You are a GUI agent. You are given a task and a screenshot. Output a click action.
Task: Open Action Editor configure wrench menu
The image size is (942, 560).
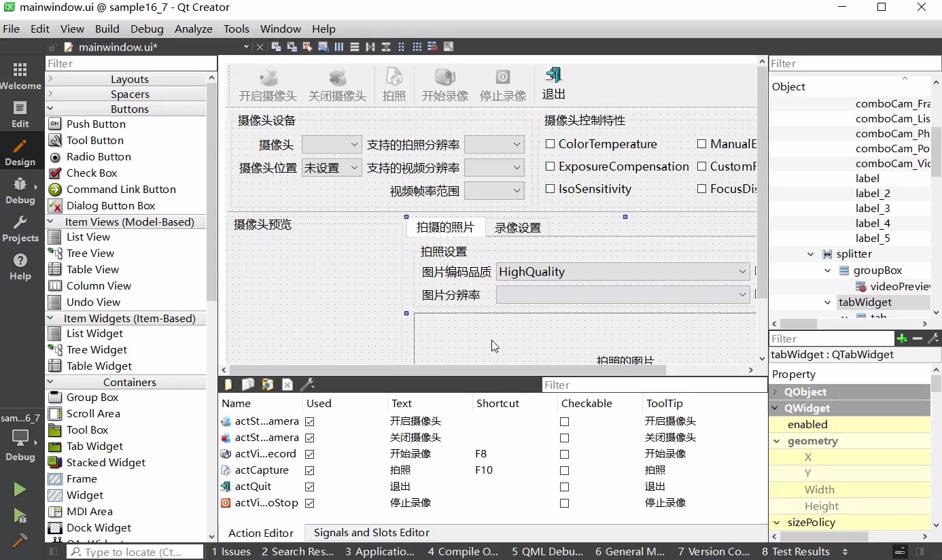click(x=307, y=385)
